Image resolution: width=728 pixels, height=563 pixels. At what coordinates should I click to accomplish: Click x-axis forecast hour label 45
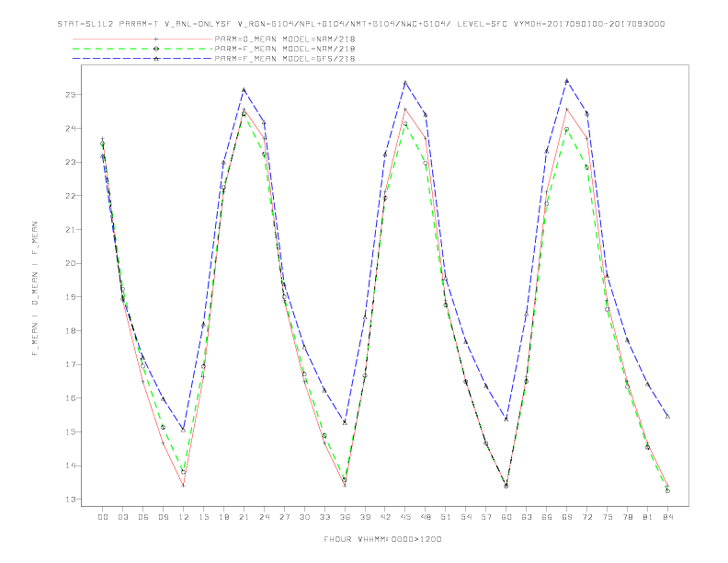point(405,517)
